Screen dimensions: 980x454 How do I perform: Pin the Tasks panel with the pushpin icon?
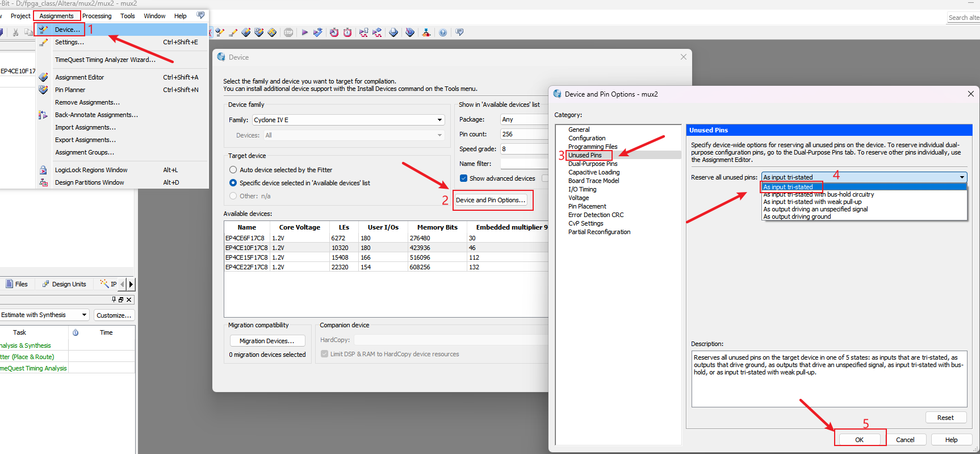[114, 299]
